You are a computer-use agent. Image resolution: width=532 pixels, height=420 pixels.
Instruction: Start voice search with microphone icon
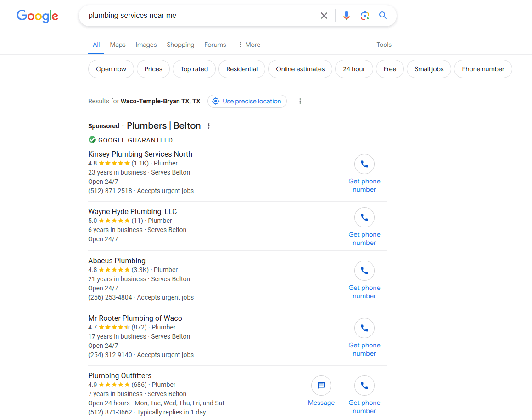click(x=346, y=16)
